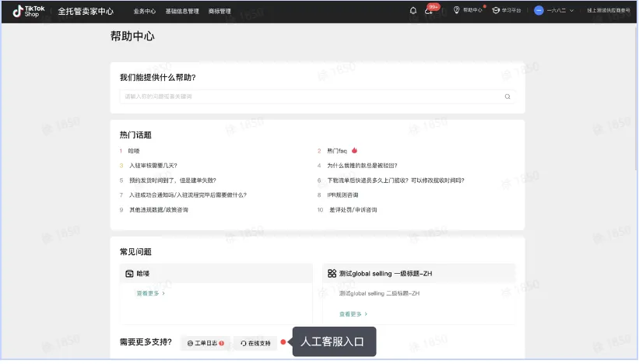Click 全托管卖家中心 title

pyautogui.click(x=86, y=12)
